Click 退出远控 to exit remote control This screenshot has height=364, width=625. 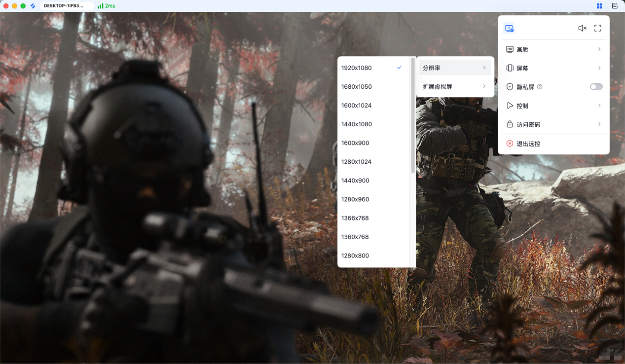553,144
